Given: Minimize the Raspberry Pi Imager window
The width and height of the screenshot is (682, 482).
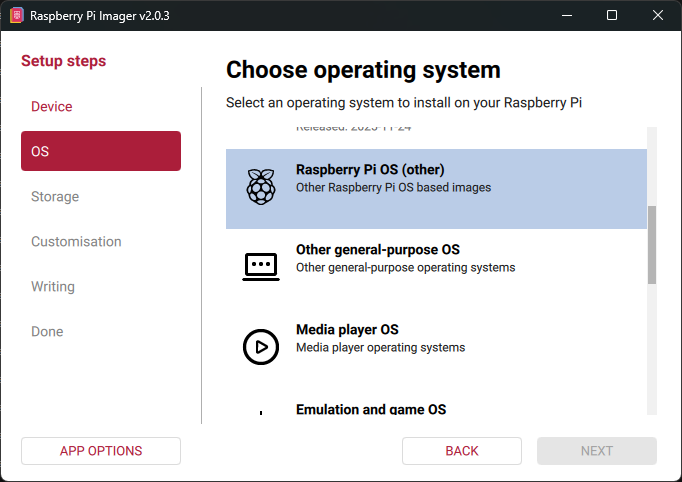Looking at the screenshot, I should tap(567, 15).
